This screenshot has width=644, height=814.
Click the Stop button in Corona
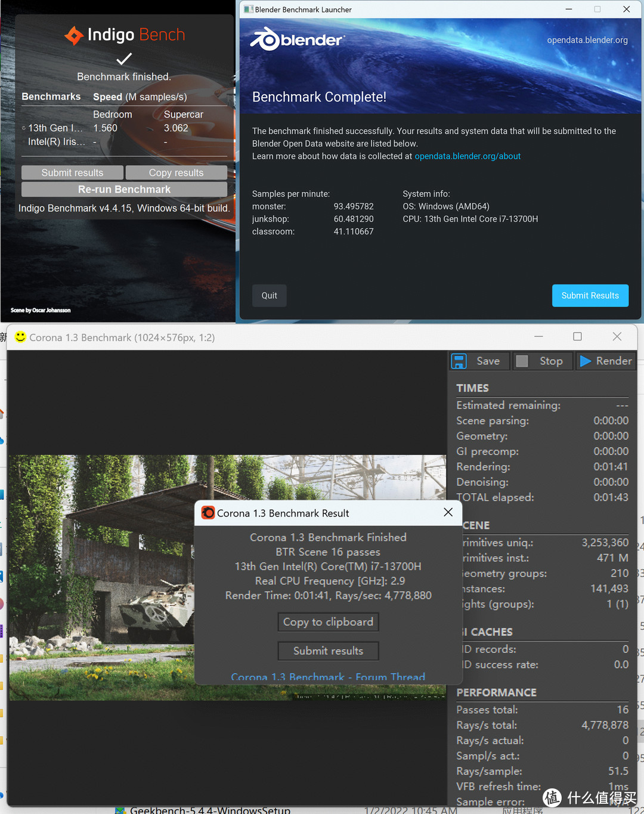[543, 361]
